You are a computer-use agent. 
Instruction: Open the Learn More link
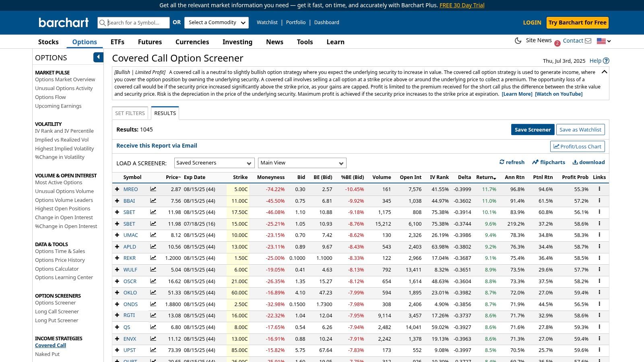coord(517,94)
